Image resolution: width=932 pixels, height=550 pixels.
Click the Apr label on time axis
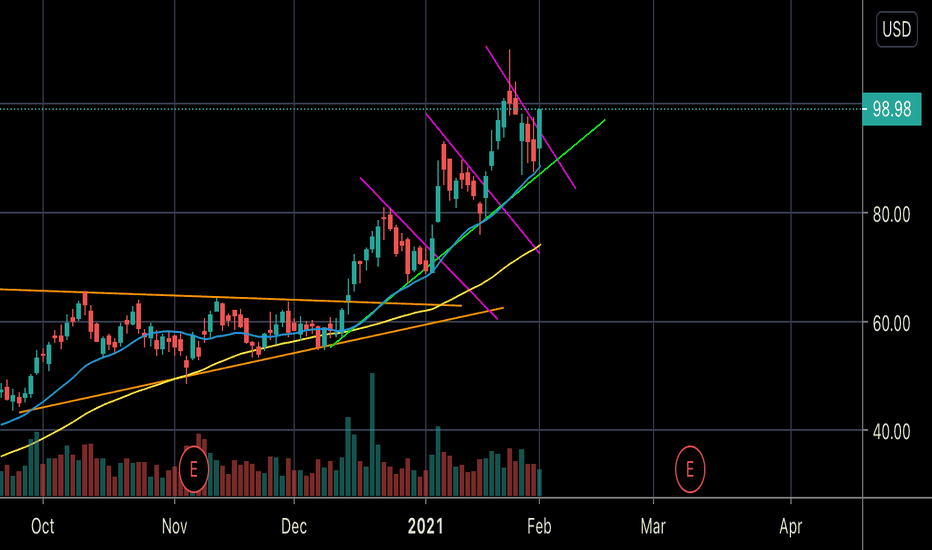(x=791, y=526)
